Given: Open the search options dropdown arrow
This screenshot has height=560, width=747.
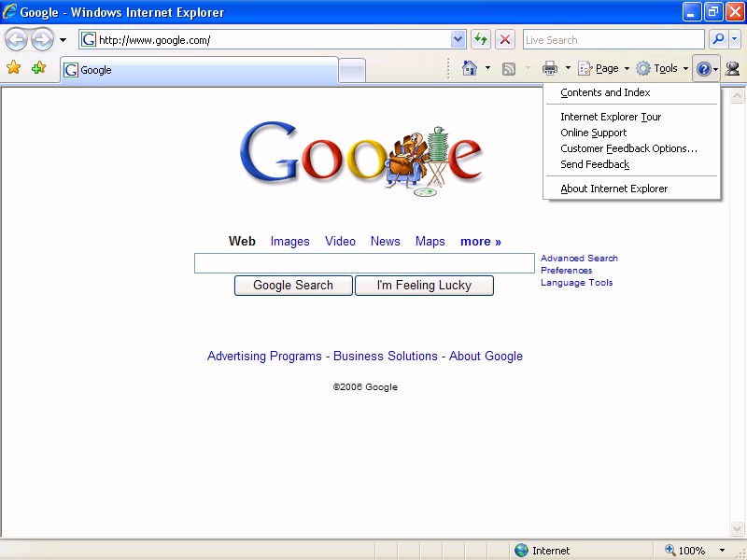Looking at the screenshot, I should pos(735,39).
